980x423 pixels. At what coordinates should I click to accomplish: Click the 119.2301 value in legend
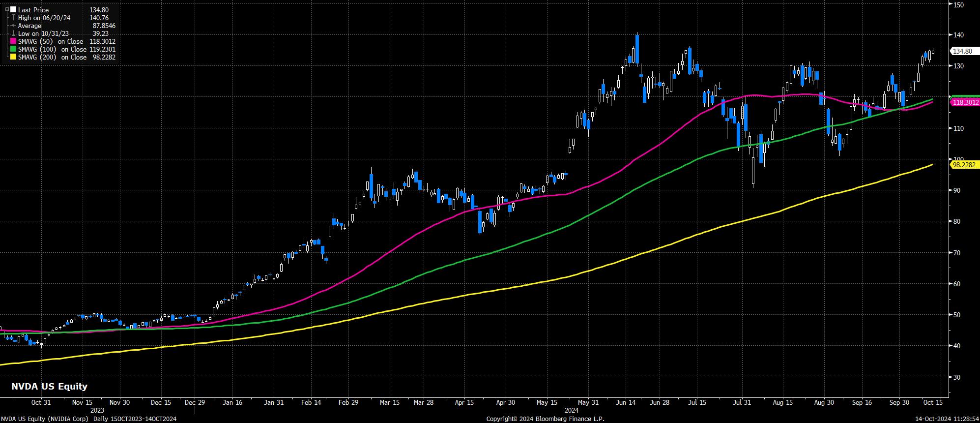(103, 49)
